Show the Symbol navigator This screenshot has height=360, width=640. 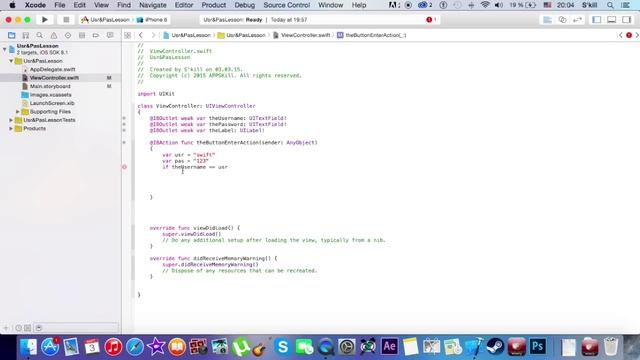coord(26,36)
